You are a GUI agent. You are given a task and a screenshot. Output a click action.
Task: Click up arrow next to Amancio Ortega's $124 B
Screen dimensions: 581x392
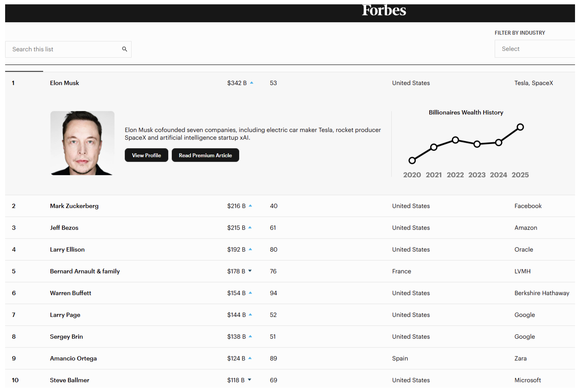[250, 358]
